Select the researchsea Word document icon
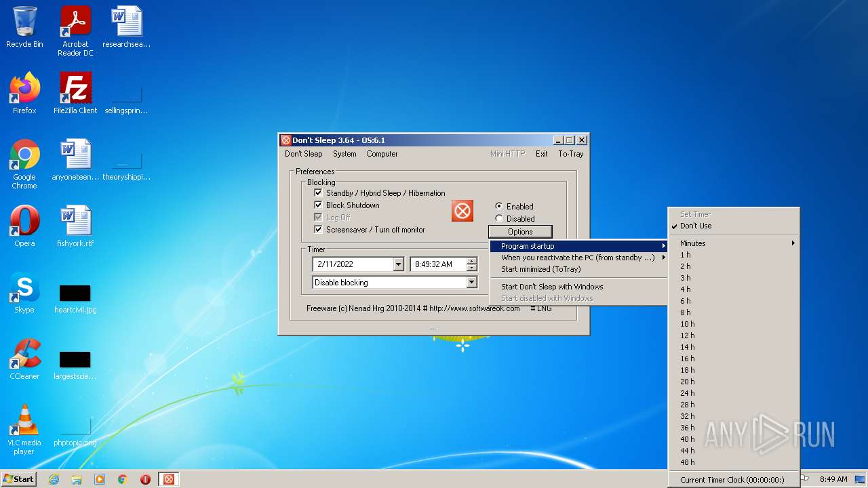868x488 pixels. [x=127, y=28]
